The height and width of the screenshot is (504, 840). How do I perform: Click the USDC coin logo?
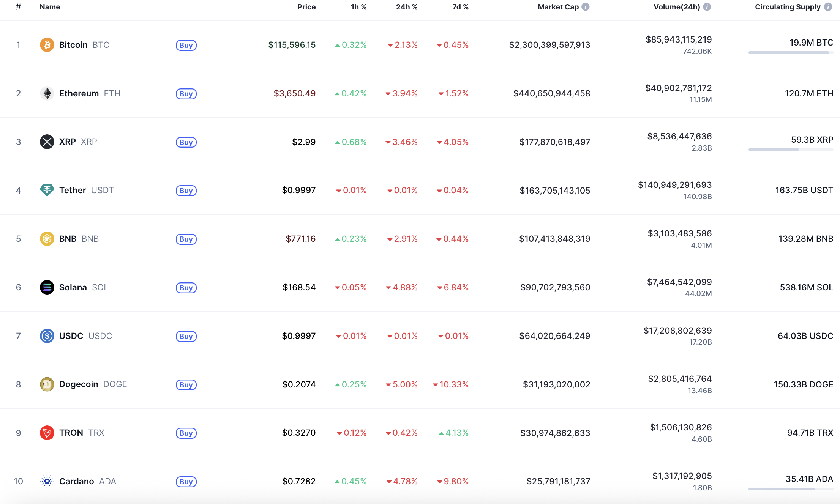point(47,336)
